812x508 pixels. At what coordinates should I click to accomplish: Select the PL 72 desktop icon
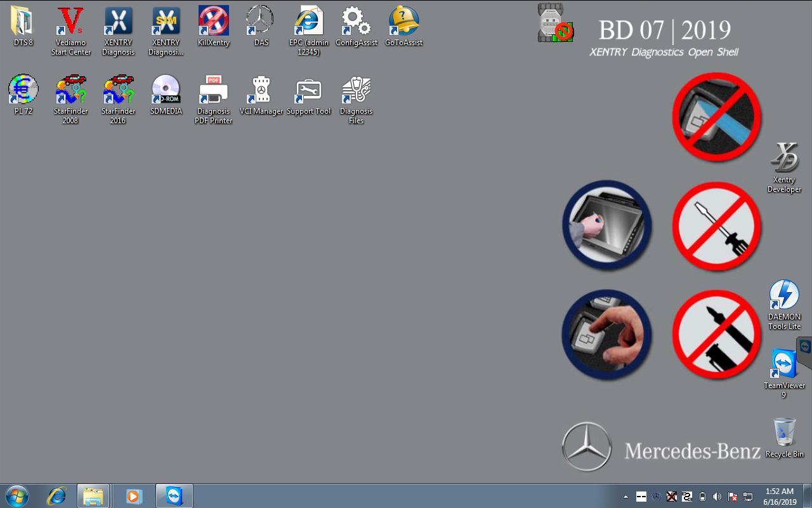tap(23, 95)
